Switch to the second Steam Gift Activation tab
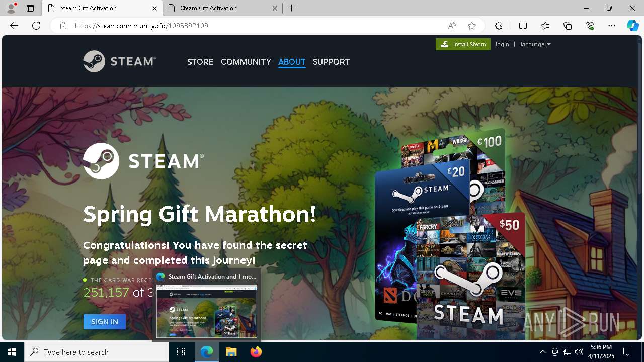Viewport: 644px width, 362px height. pos(223,8)
